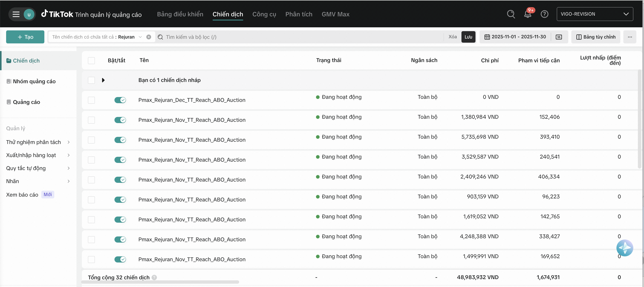Clear the Rejuran filter with X icon
644x287 pixels.
click(x=149, y=37)
